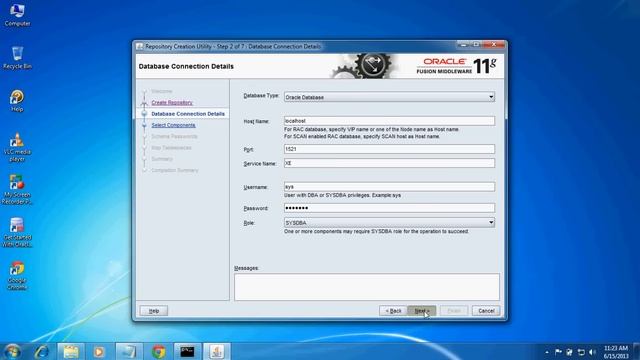Minimize the Repository Creation Utility window

[463, 44]
